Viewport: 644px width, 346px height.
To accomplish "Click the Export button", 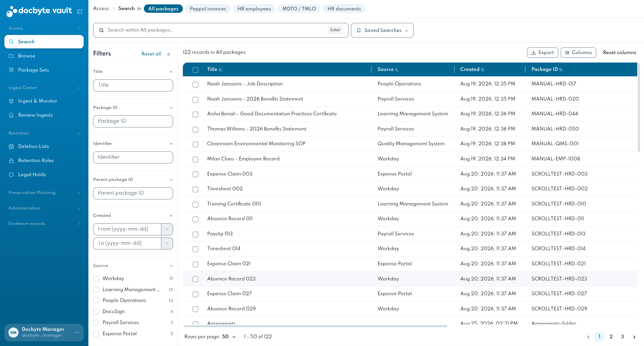I will (542, 52).
